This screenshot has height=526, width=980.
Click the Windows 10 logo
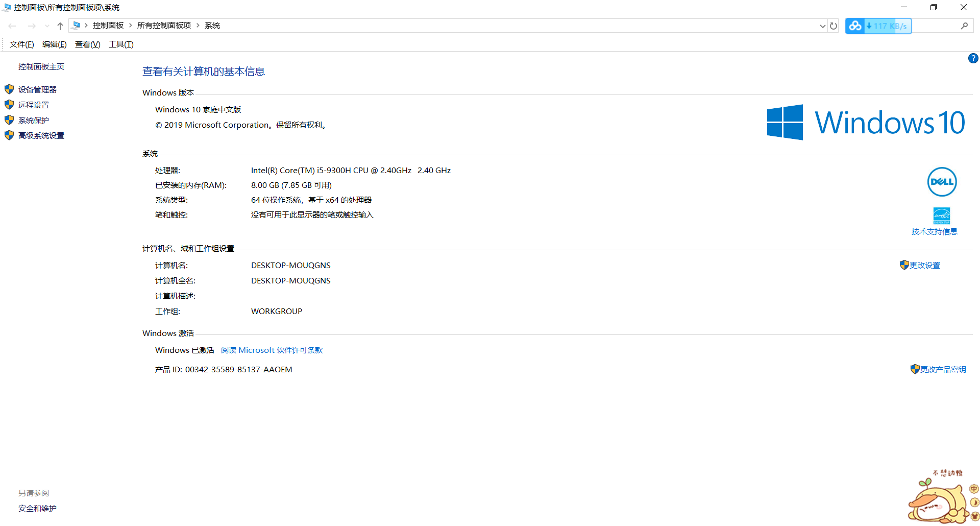tap(866, 123)
